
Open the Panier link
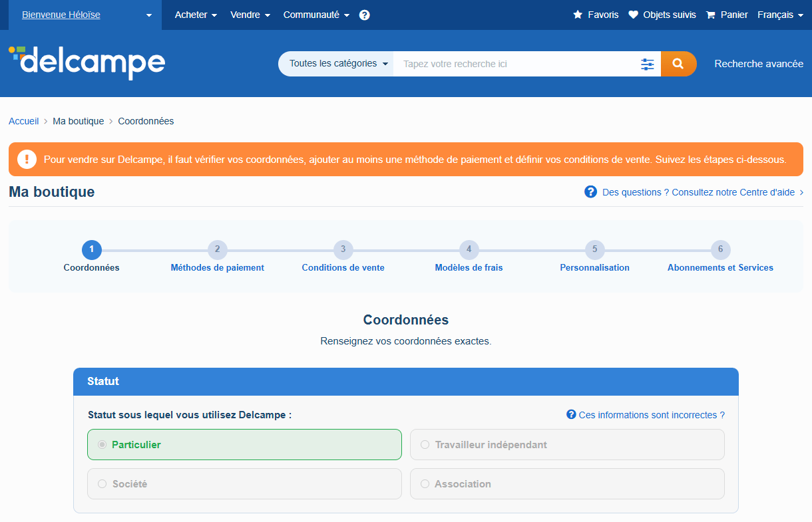tap(734, 15)
